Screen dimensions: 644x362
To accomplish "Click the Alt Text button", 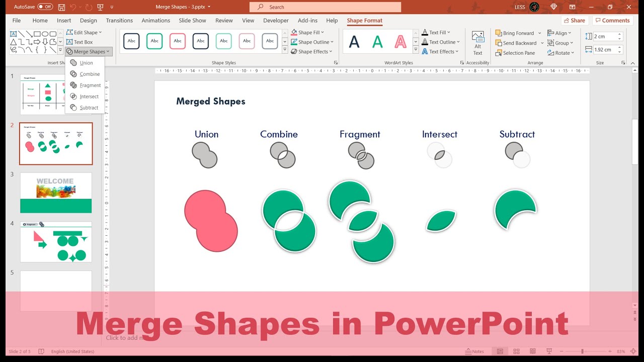I will point(477,43).
